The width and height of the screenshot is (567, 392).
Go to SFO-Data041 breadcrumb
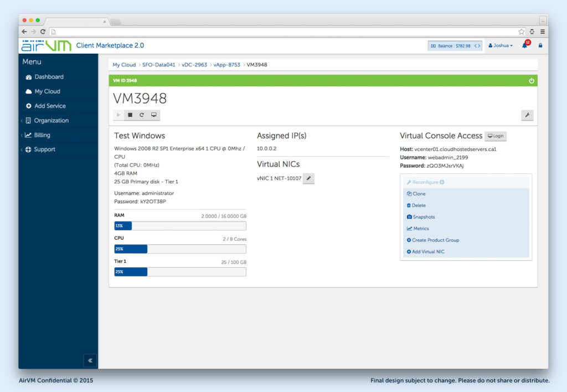coord(158,65)
